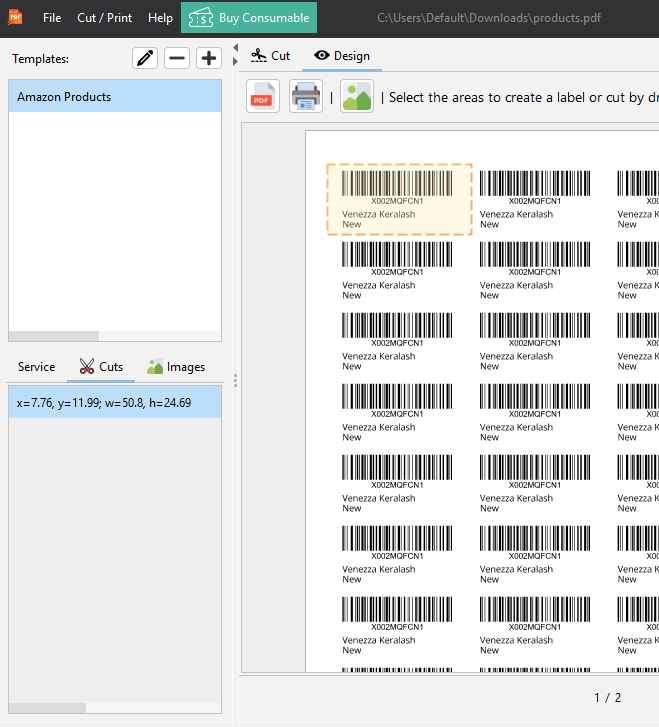Image resolution: width=659 pixels, height=727 pixels.
Task: Click the page indicator 1 / 2
Action: 608,698
